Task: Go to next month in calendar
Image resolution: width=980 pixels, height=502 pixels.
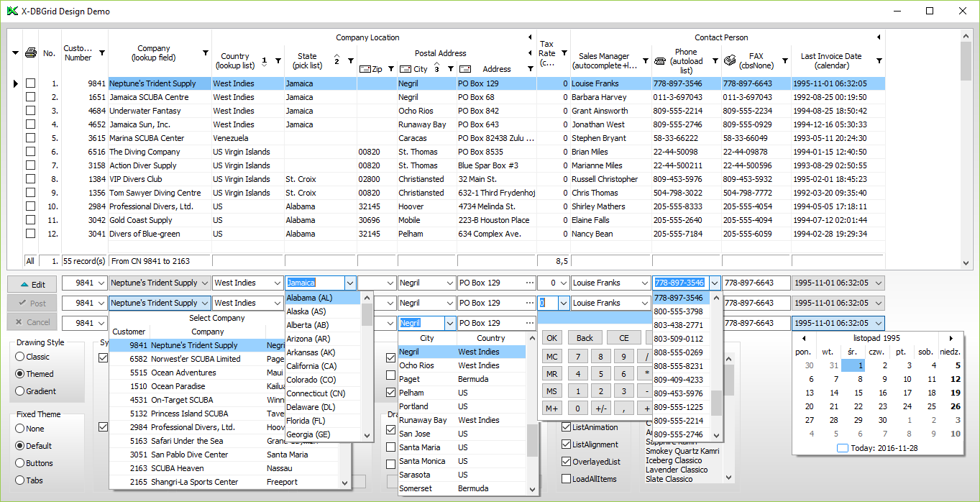Action: click(x=951, y=338)
